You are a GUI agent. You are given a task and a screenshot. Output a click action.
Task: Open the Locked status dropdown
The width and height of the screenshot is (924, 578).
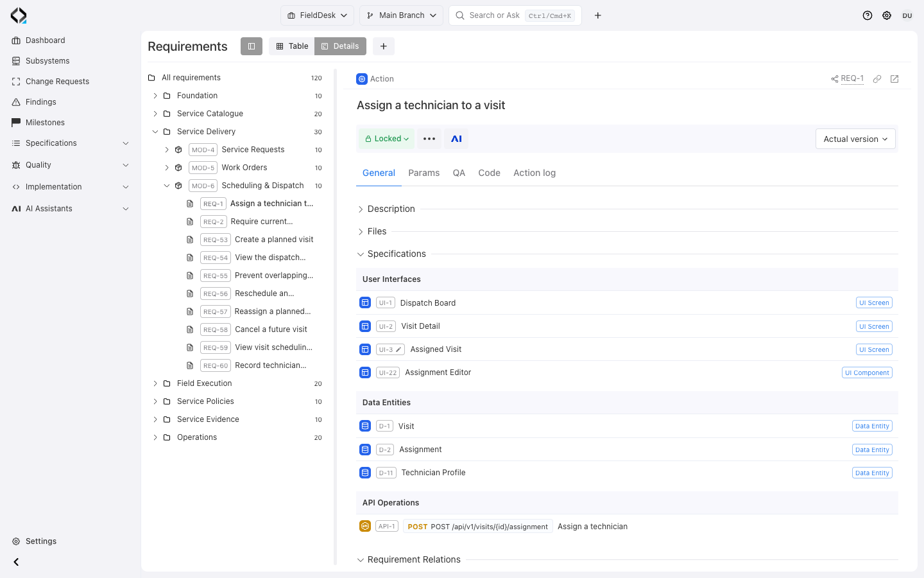(x=387, y=139)
